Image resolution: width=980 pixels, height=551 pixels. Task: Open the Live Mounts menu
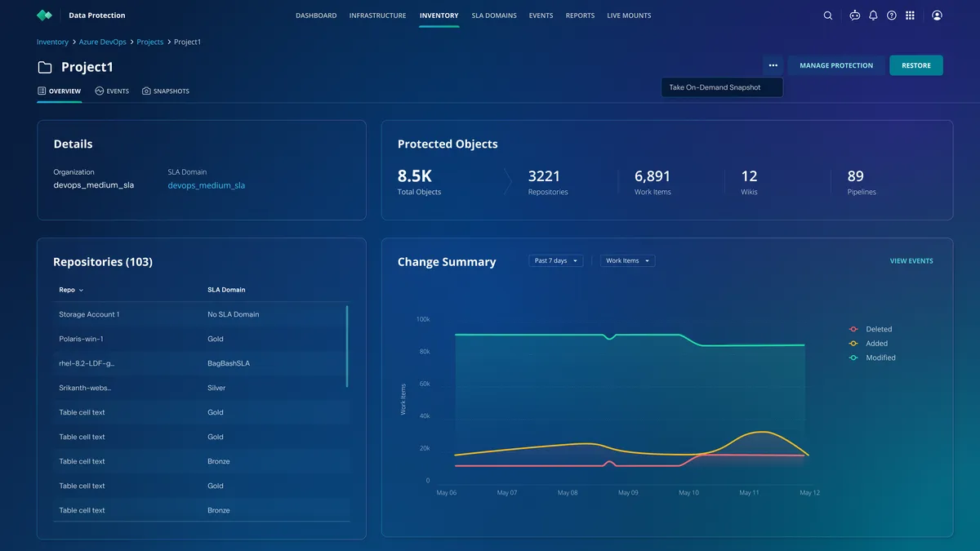[629, 16]
